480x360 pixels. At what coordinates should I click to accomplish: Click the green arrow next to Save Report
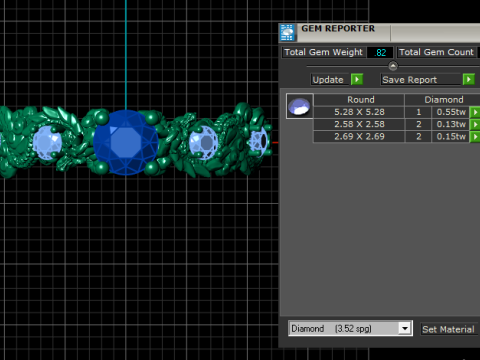[469, 80]
